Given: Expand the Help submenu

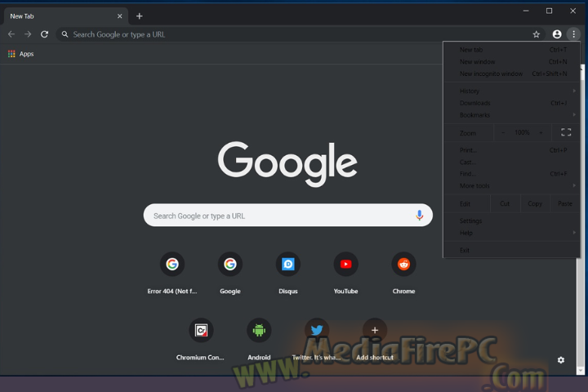Looking at the screenshot, I should 511,233.
